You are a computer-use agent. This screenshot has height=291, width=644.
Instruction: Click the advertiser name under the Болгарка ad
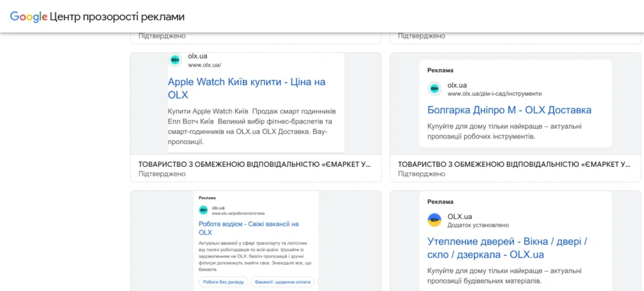pos(514,164)
